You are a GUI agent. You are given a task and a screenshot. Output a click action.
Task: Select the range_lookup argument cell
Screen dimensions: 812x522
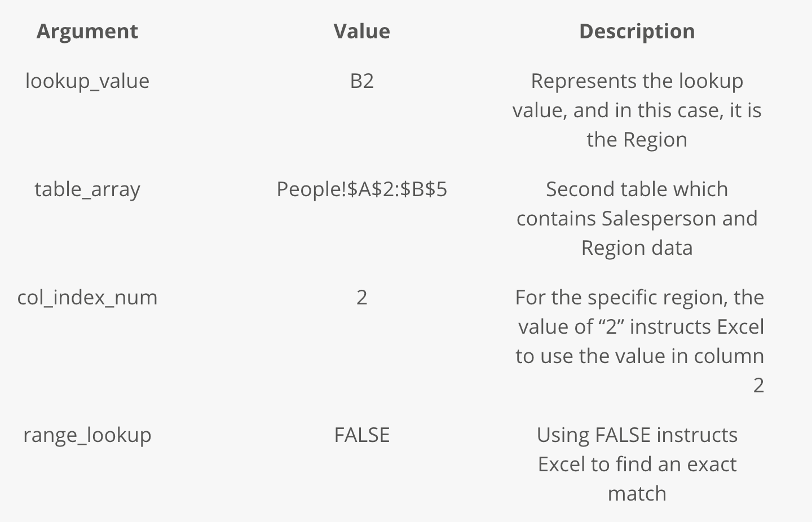(x=87, y=435)
